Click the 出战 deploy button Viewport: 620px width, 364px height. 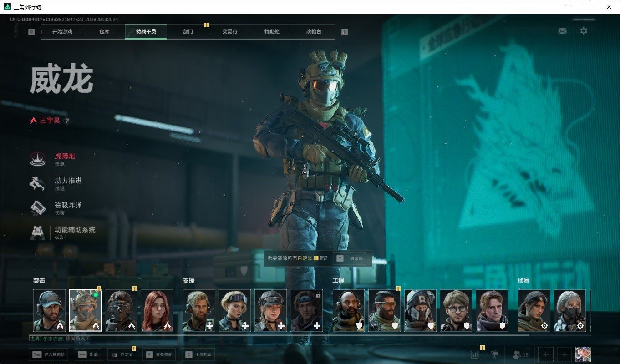pyautogui.click(x=88, y=354)
